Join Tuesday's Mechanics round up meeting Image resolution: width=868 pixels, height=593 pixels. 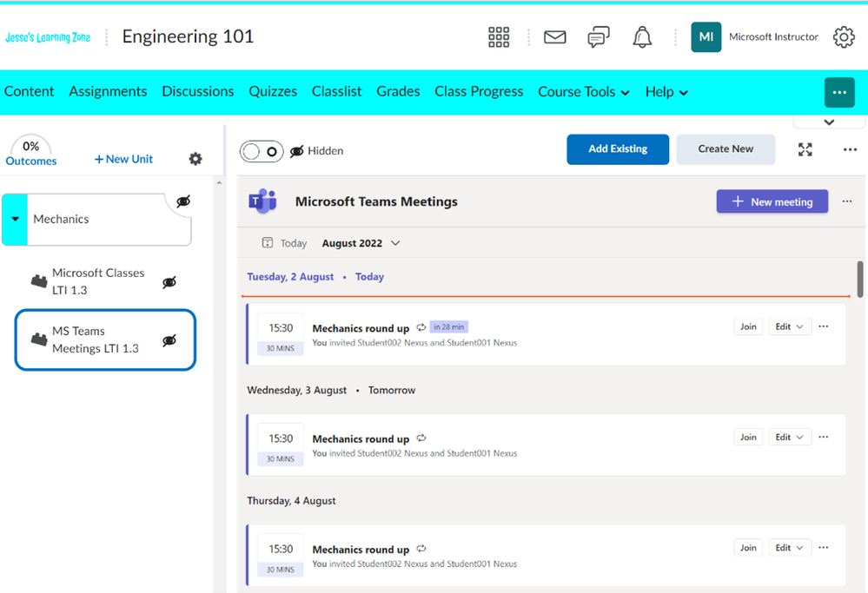click(748, 326)
